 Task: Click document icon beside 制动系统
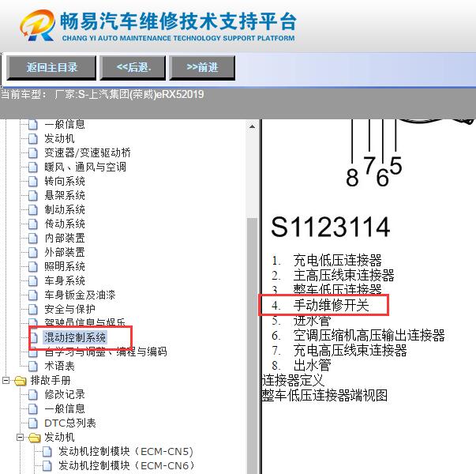[x=33, y=210]
